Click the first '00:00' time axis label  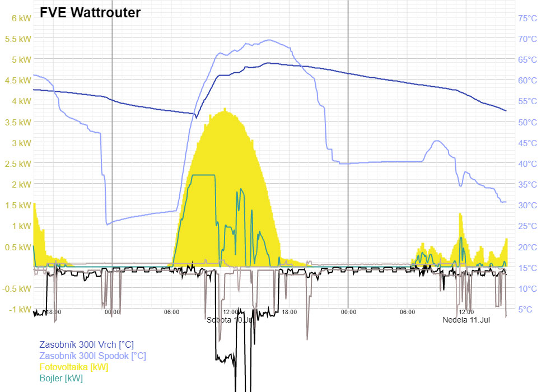[112, 312]
